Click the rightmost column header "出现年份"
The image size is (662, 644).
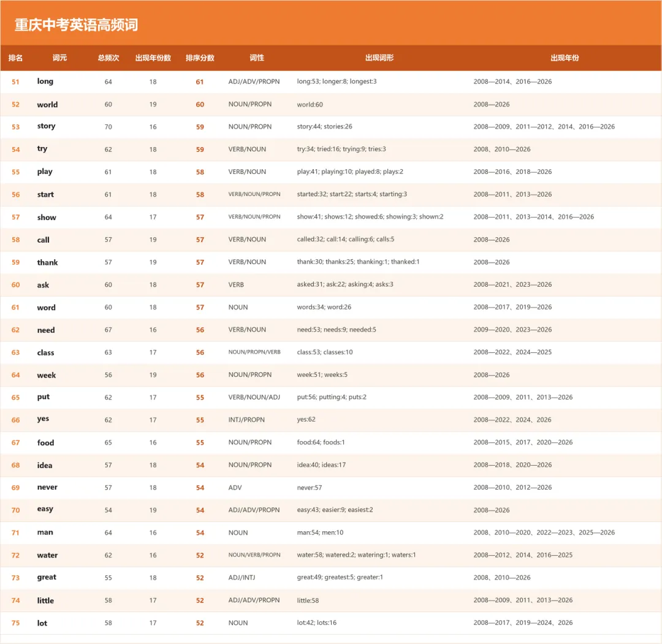click(x=565, y=58)
